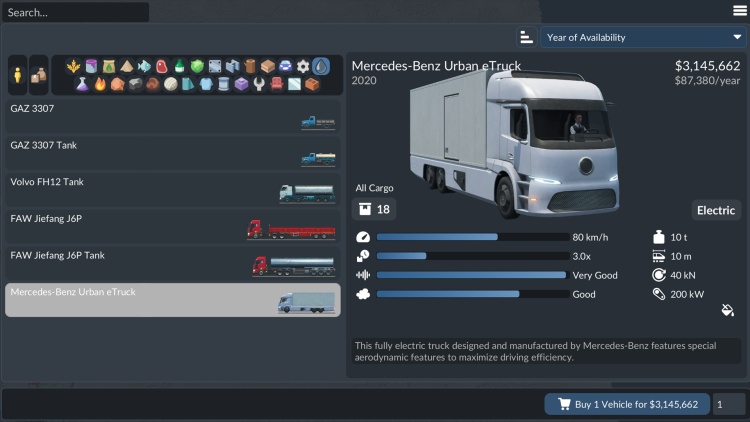The height and width of the screenshot is (422, 750).
Task: Filter by green vegetable cargo
Action: (197, 66)
